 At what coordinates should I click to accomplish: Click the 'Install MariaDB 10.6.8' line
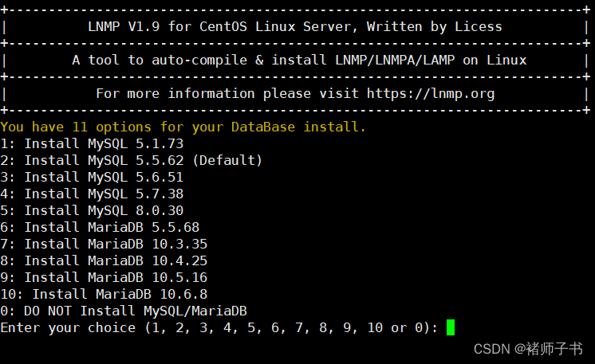(104, 294)
